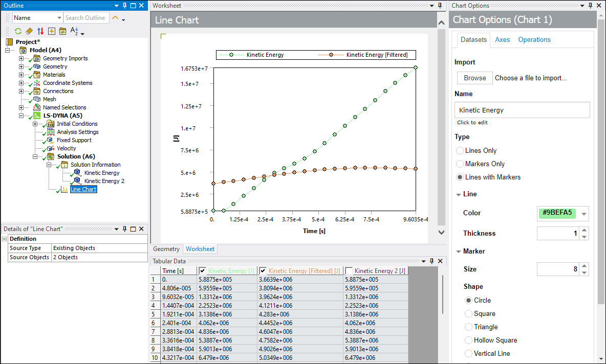Click the green refresh icon in Outline toolbar
606x364 pixels.
coord(18,31)
